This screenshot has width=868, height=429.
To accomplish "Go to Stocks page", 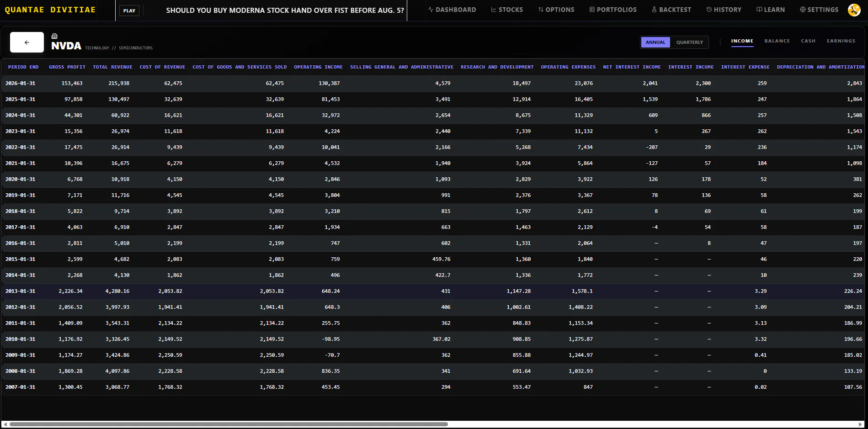I will click(x=507, y=10).
